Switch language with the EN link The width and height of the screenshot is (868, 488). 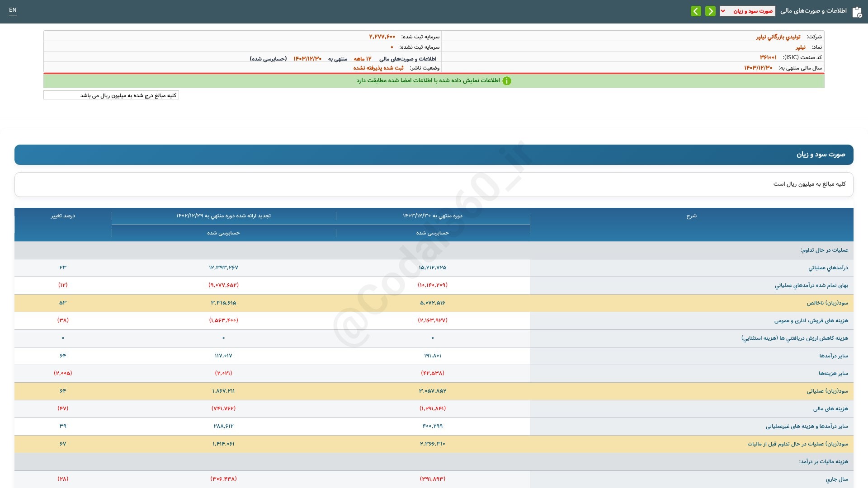(x=13, y=10)
